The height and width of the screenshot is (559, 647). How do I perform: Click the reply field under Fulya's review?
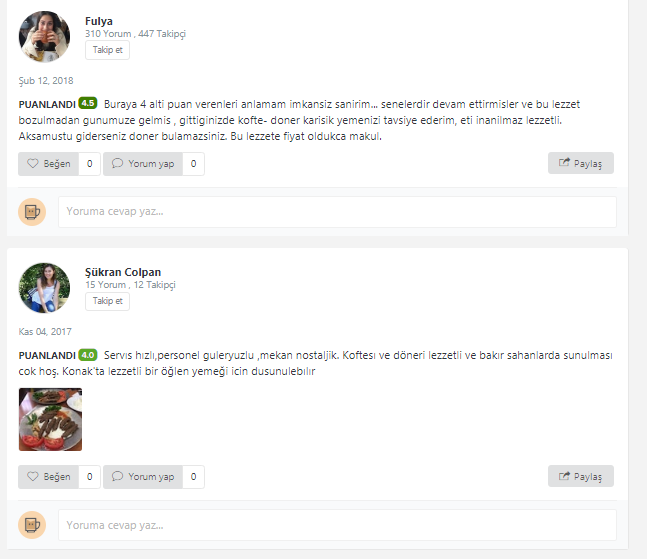[337, 212]
